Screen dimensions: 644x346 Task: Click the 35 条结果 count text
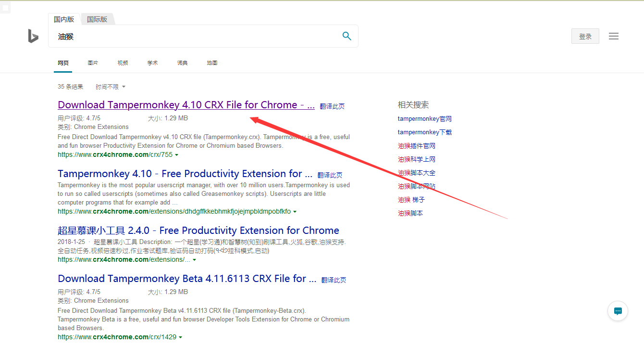click(x=70, y=87)
